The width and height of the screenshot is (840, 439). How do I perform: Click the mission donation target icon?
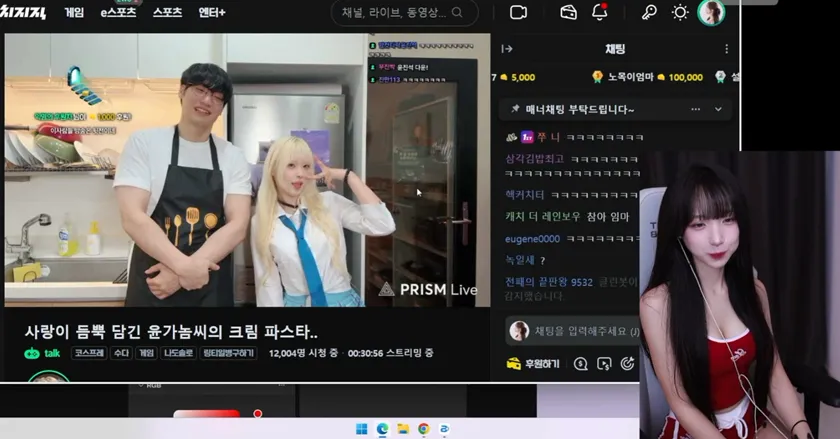627,364
